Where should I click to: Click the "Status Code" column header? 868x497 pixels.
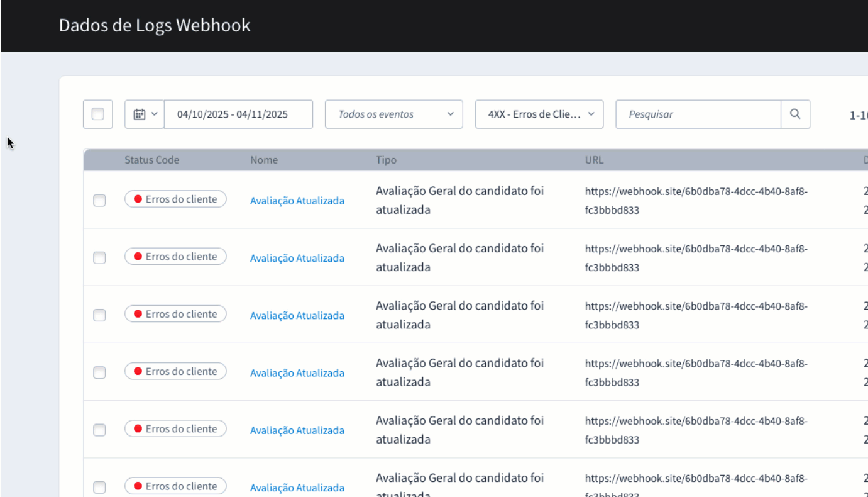pyautogui.click(x=151, y=160)
